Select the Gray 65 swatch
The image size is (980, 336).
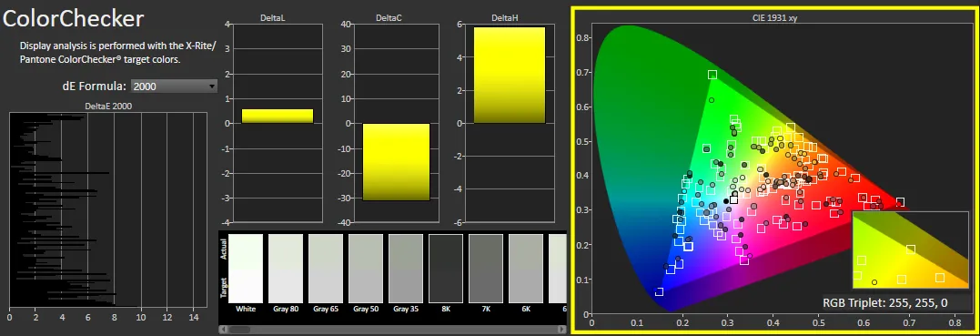point(326,269)
